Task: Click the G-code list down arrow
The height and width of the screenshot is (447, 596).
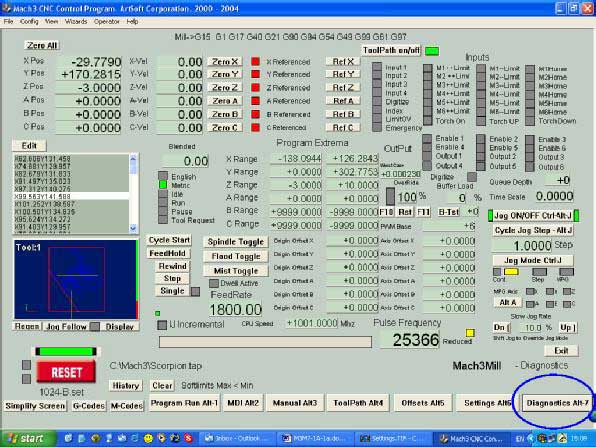Action: (133, 228)
